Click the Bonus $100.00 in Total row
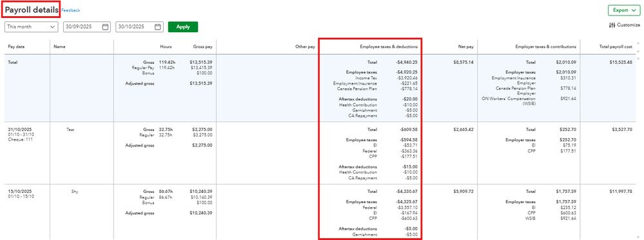The height and width of the screenshot is (240, 644). coord(204,73)
